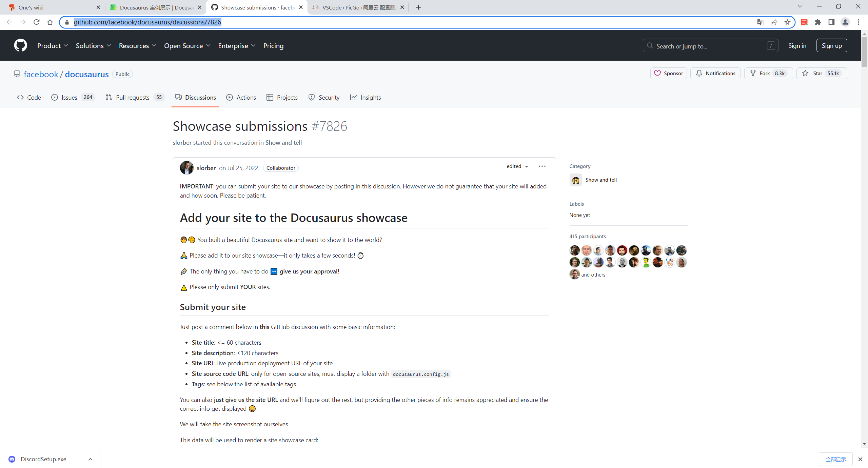
Task: Click the Show and tell category emoji icon
Action: coord(576,180)
